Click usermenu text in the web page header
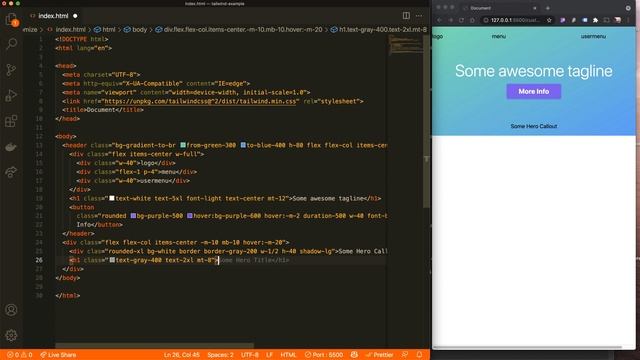Image resolution: width=640 pixels, height=360 pixels. point(593,36)
